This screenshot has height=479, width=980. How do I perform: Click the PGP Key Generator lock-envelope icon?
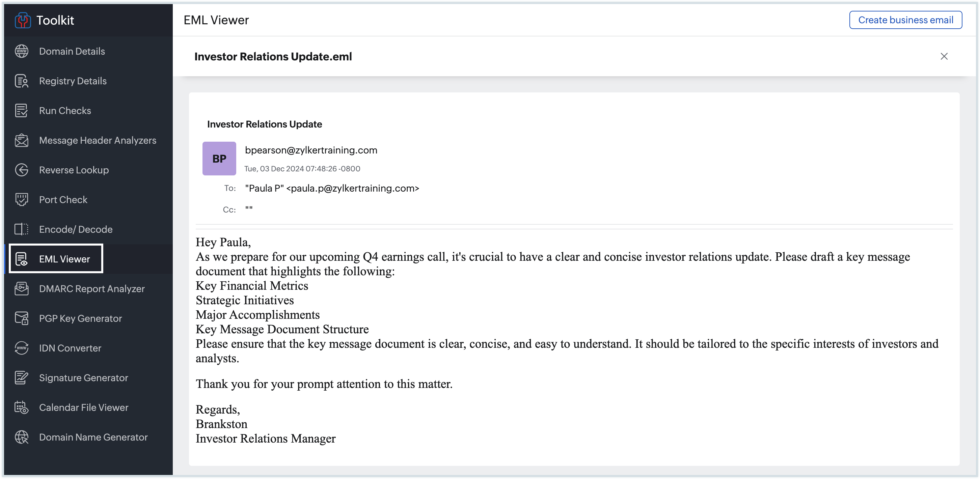(22, 318)
